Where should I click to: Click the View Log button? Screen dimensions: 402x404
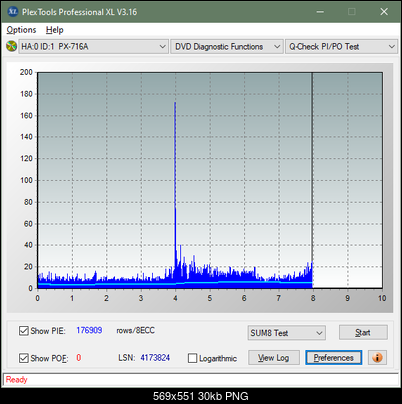coord(274,358)
